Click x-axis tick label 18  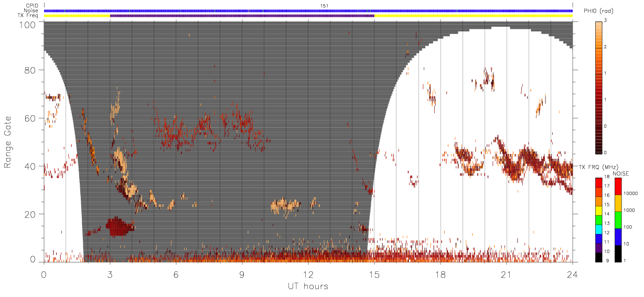click(441, 274)
